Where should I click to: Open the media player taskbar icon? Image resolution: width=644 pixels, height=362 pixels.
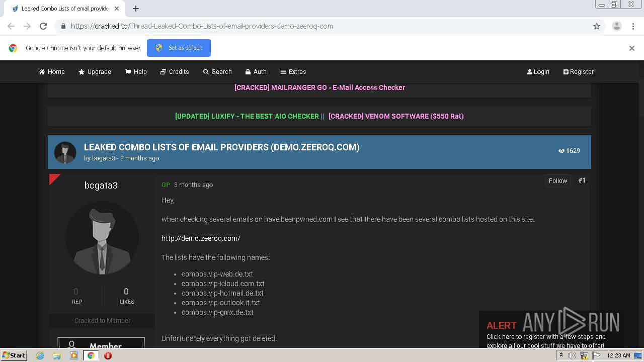[x=74, y=355]
